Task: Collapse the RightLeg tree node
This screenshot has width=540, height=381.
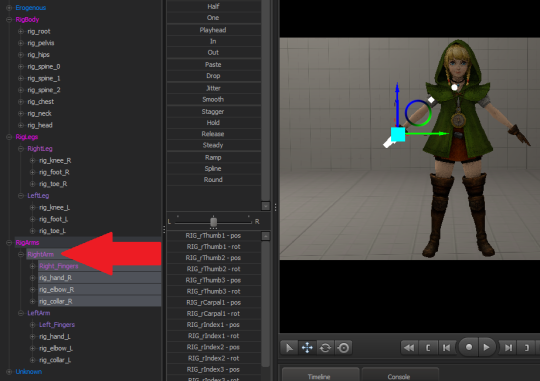Action: click(x=21, y=148)
